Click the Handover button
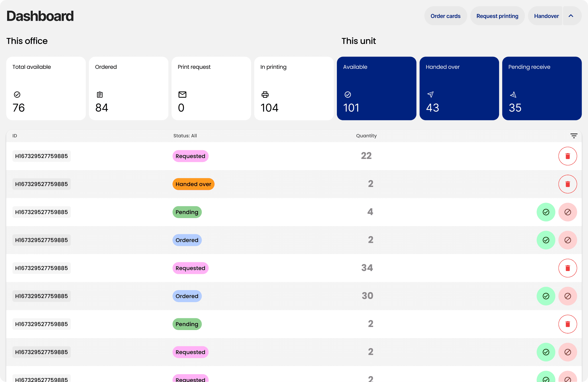The image size is (588, 382). click(546, 16)
